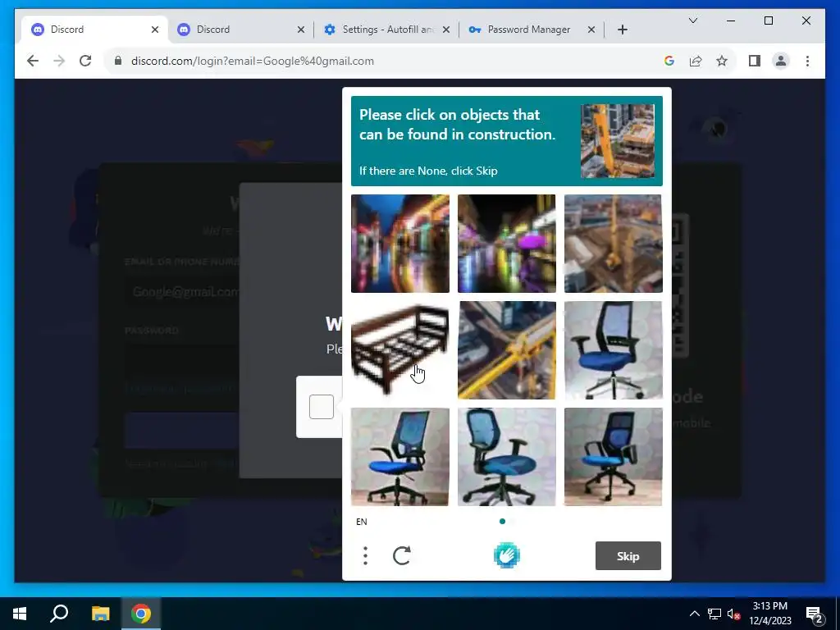Switch to the Settings - Autofill tab
This screenshot has height=630, width=840.
point(387,30)
